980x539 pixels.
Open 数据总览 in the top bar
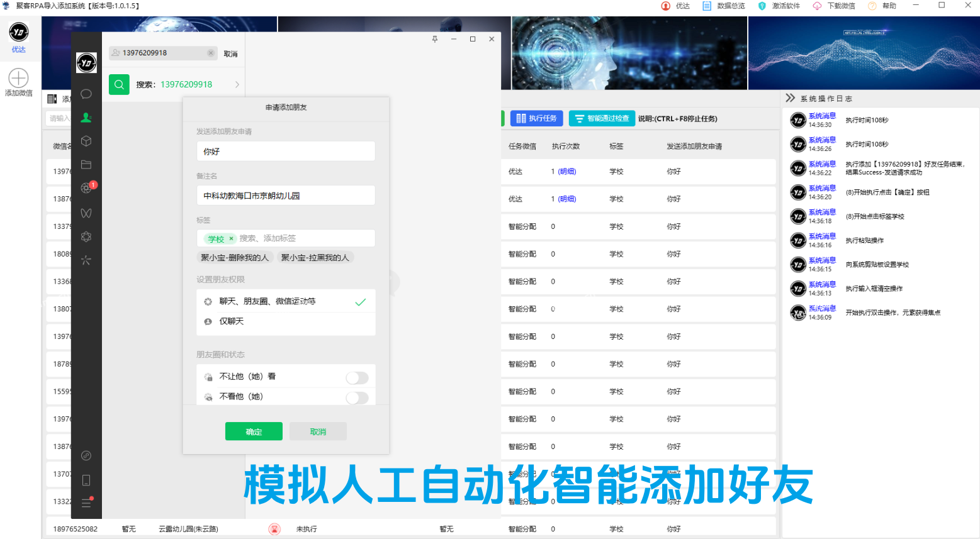click(724, 6)
